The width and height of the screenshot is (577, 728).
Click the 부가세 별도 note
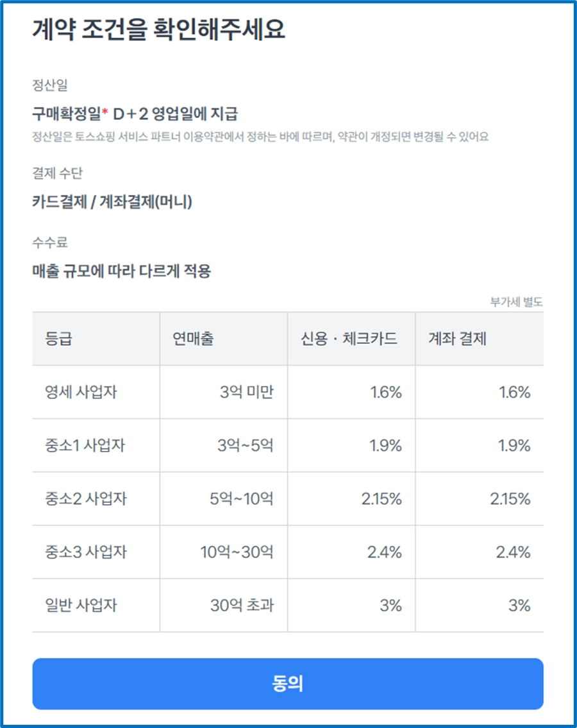[x=516, y=302]
